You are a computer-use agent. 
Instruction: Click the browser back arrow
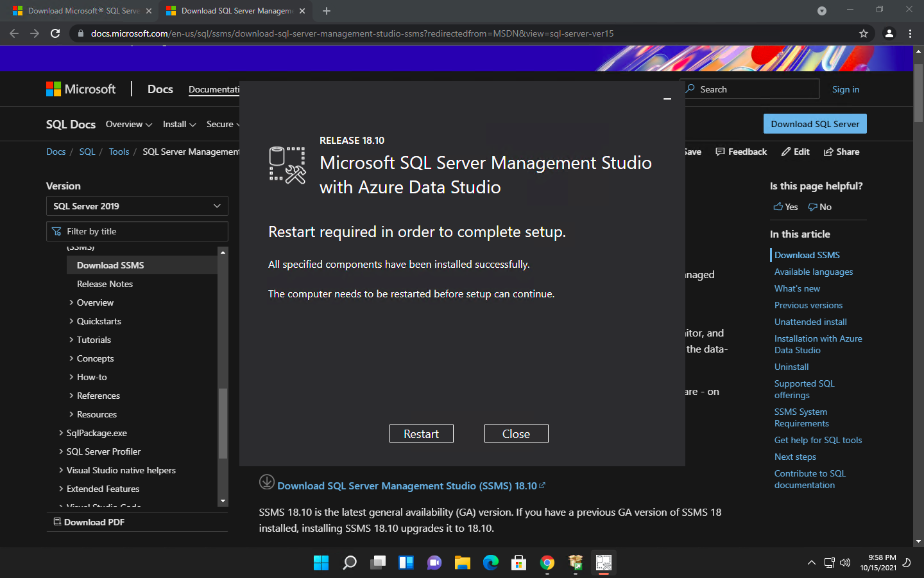tap(14, 33)
